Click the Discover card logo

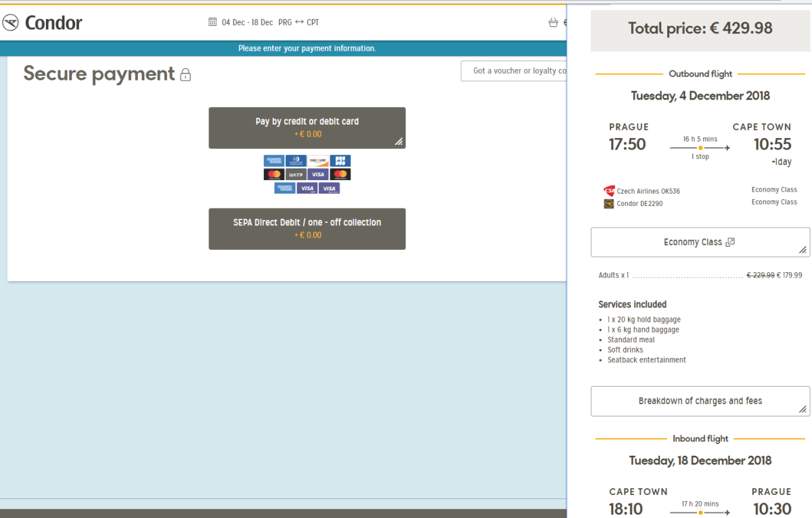pos(317,161)
